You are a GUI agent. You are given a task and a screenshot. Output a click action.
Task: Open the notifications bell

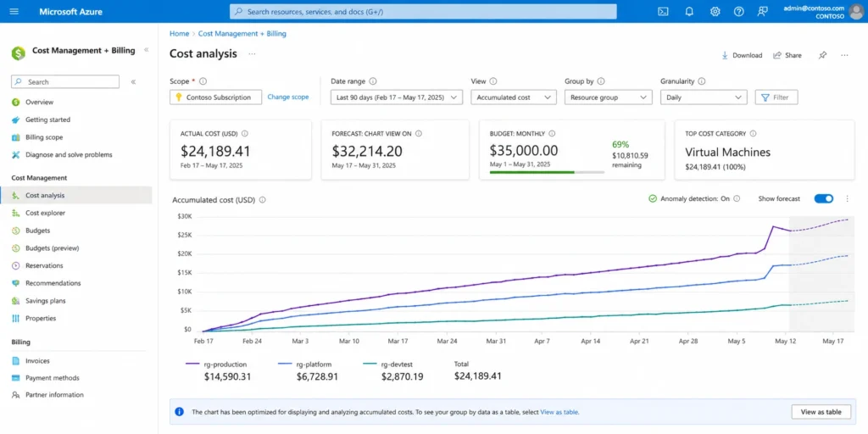[x=689, y=12]
